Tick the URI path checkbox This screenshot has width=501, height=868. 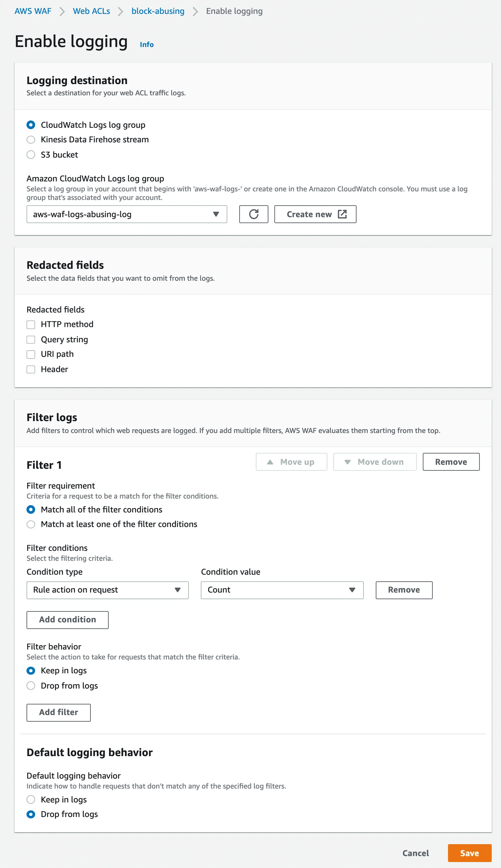[31, 355]
